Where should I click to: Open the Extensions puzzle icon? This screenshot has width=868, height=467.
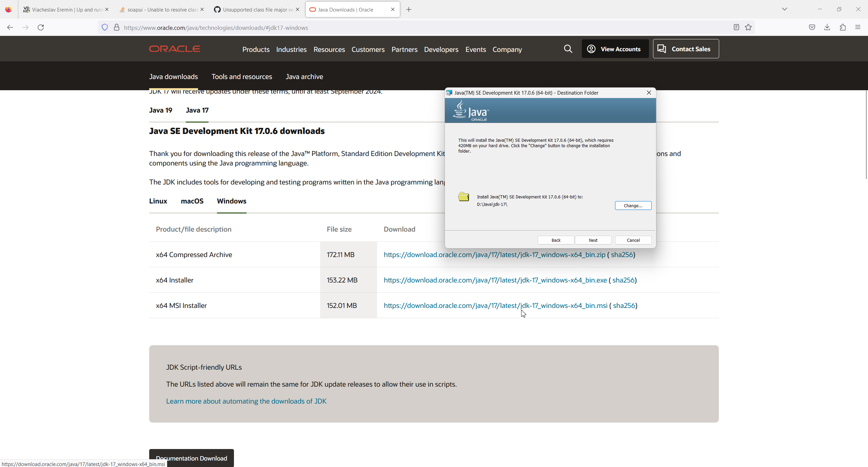click(843, 27)
